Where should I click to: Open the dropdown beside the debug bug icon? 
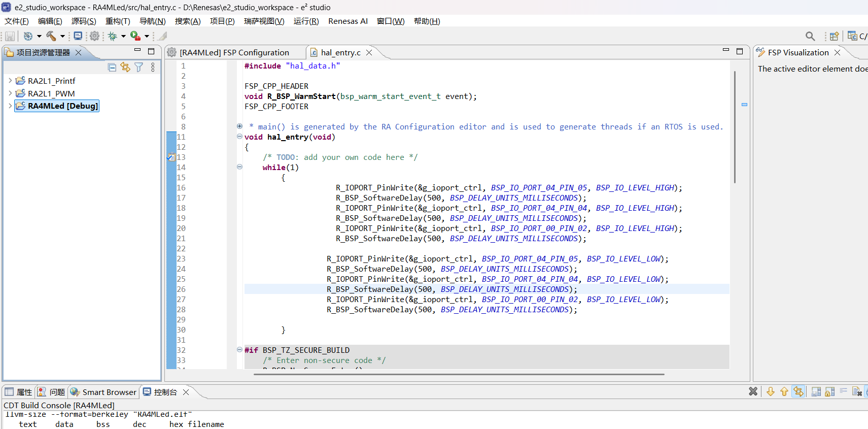click(123, 36)
